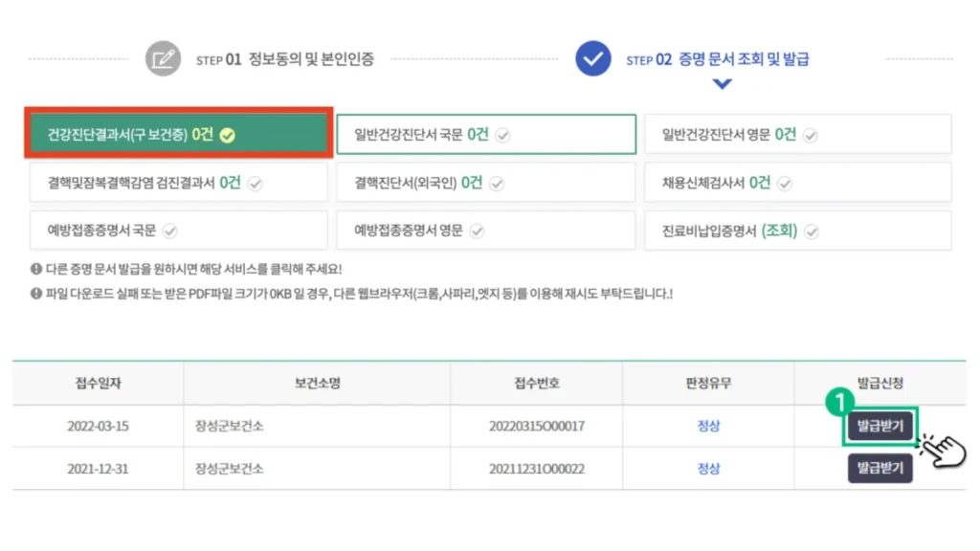Click 발급받기 for the 2022-03-15 record
980x551 pixels.
point(880,426)
